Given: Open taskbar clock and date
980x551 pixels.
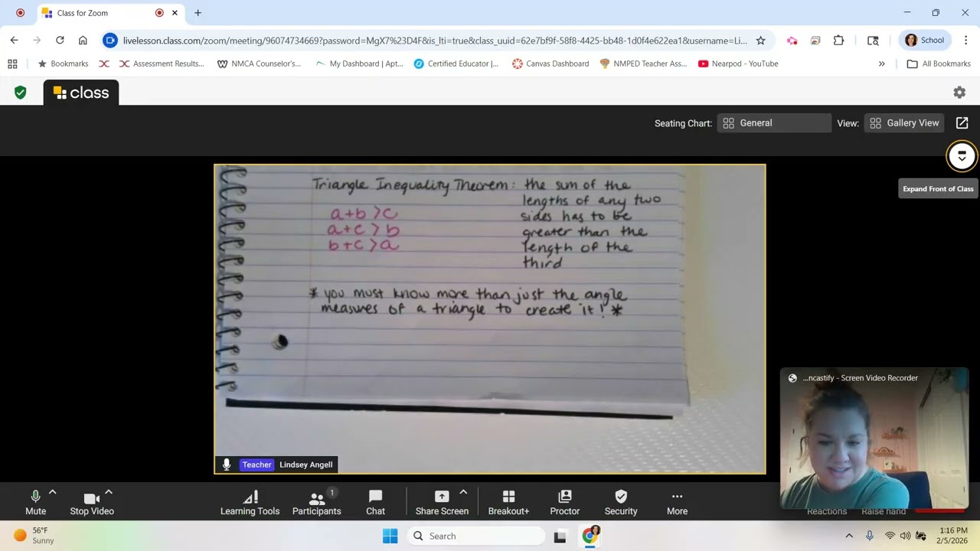Looking at the screenshot, I should coord(952,536).
